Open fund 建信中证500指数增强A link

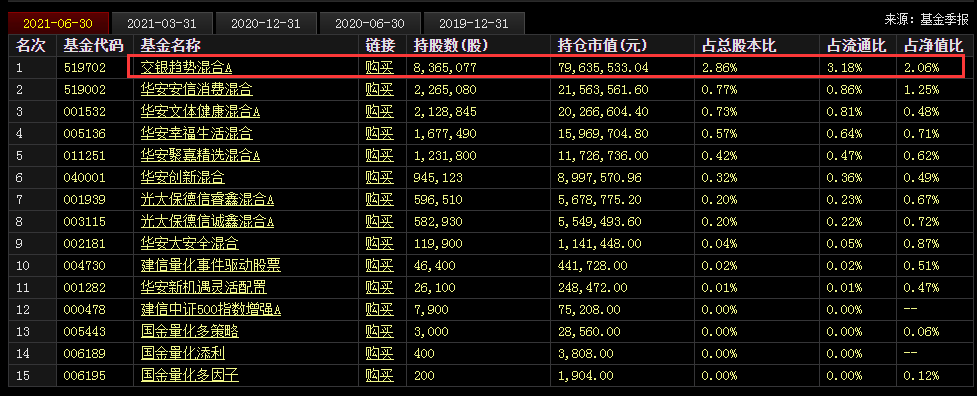[211, 310]
